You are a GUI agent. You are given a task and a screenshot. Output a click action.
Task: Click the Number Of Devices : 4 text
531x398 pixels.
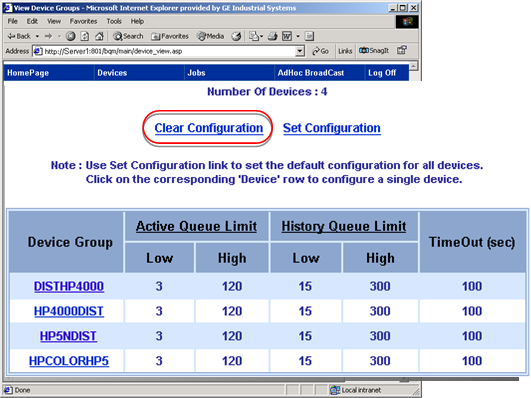click(x=267, y=91)
